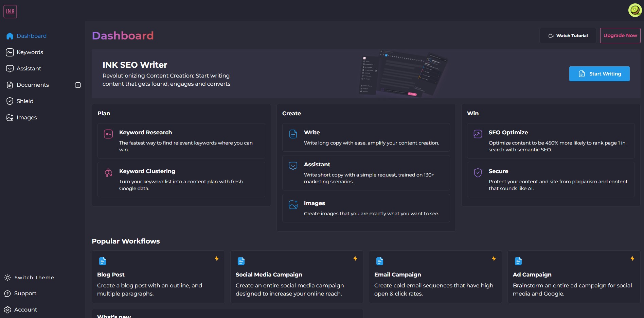This screenshot has width=644, height=318.
Task: Click the SEO Optimize chart icon
Action: 478,134
